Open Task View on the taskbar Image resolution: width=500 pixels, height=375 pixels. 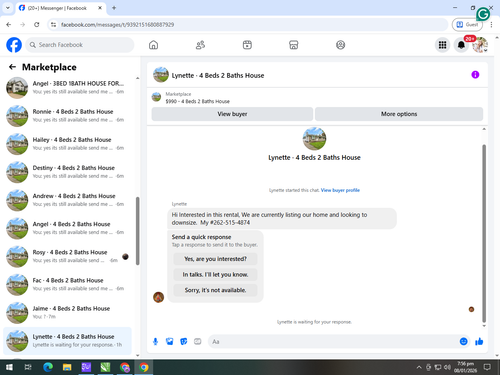(28, 367)
